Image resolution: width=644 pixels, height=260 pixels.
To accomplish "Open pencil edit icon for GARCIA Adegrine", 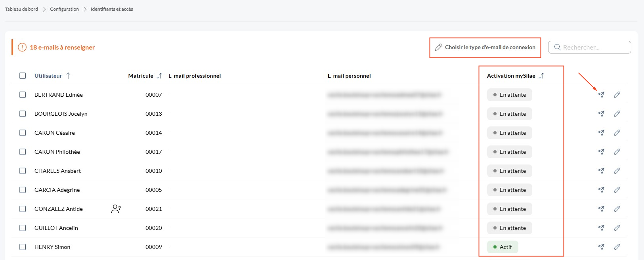I will coord(617,190).
